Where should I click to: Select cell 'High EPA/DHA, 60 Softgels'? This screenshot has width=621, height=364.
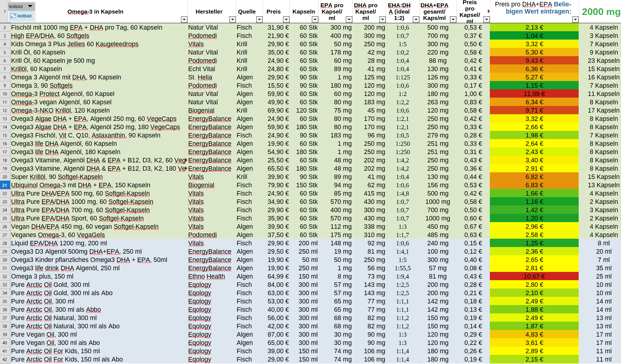(x=99, y=36)
